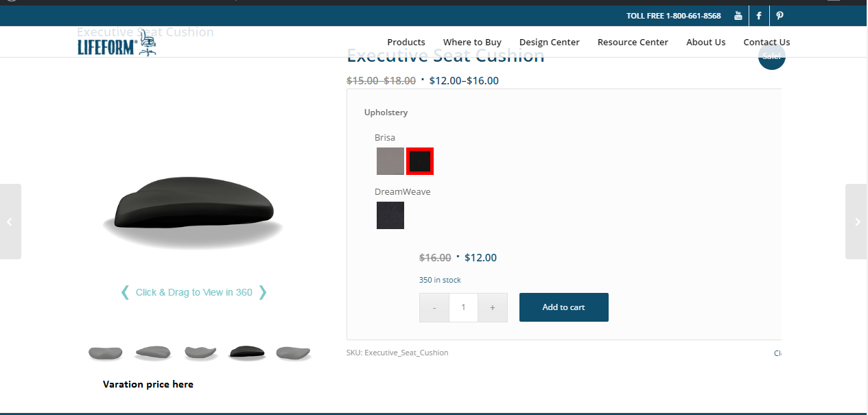868x415 pixels.
Task: Select the gray Brisa upholstery swatch
Action: coord(390,161)
